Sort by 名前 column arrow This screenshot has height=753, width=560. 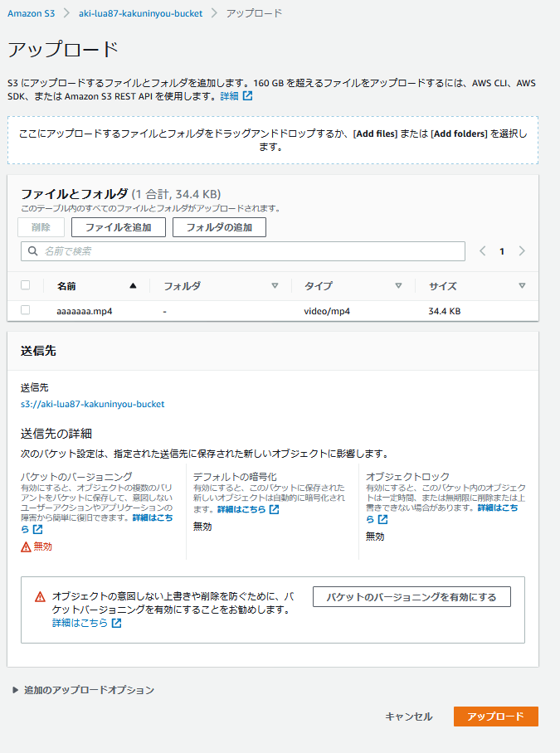click(133, 286)
